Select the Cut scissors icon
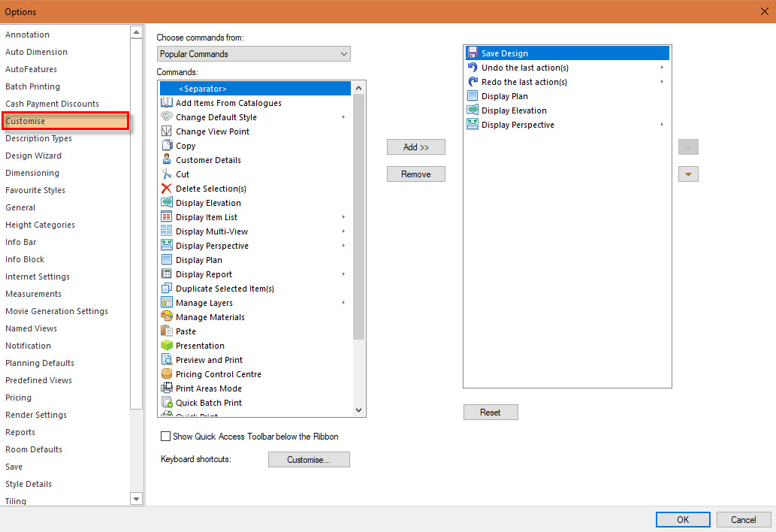The width and height of the screenshot is (776, 532). (x=166, y=174)
